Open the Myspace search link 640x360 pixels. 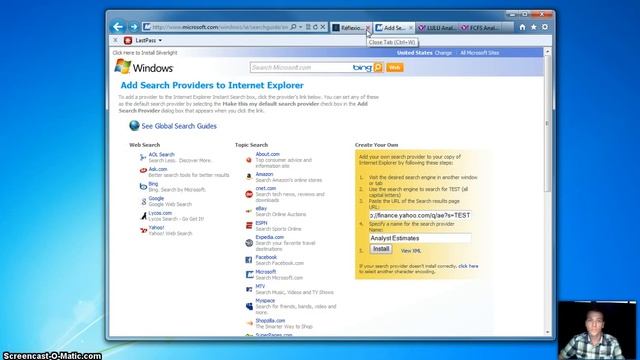click(x=265, y=300)
